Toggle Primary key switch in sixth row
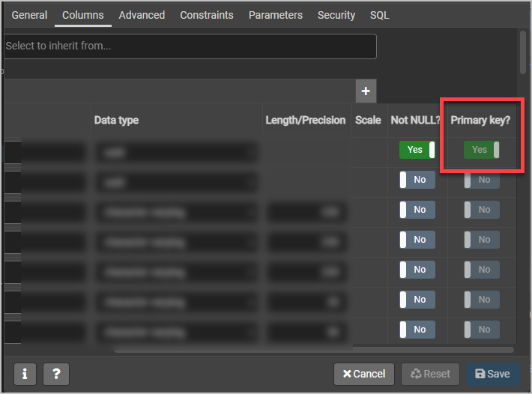The width and height of the screenshot is (532, 394). pyautogui.click(x=482, y=300)
